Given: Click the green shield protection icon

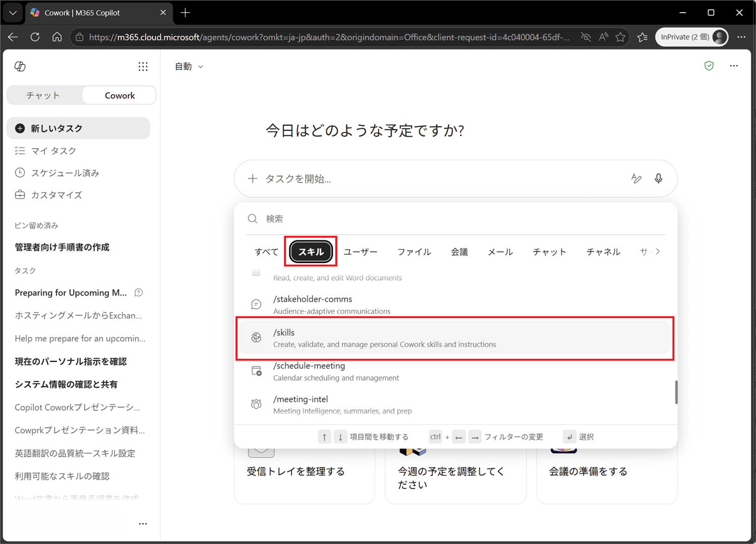Looking at the screenshot, I should (709, 66).
